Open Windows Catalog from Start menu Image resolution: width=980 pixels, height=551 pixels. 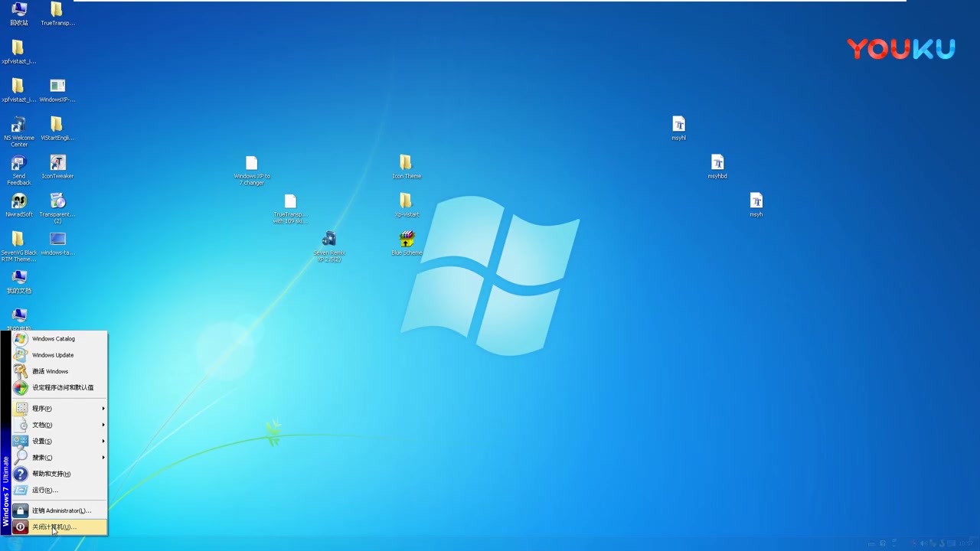tap(59, 339)
